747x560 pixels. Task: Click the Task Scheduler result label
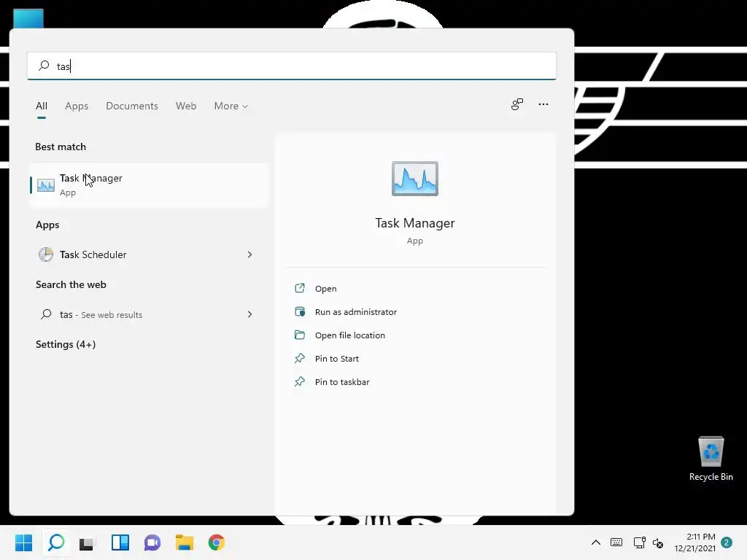click(x=93, y=254)
